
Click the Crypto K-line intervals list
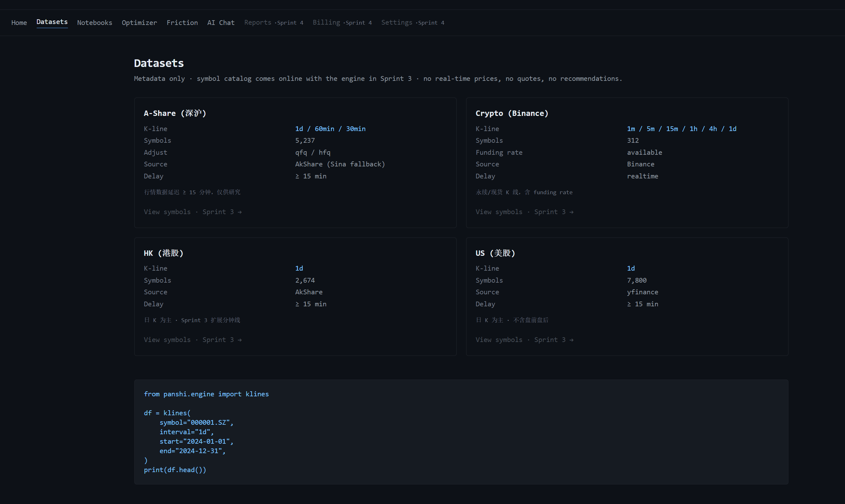pyautogui.click(x=682, y=129)
